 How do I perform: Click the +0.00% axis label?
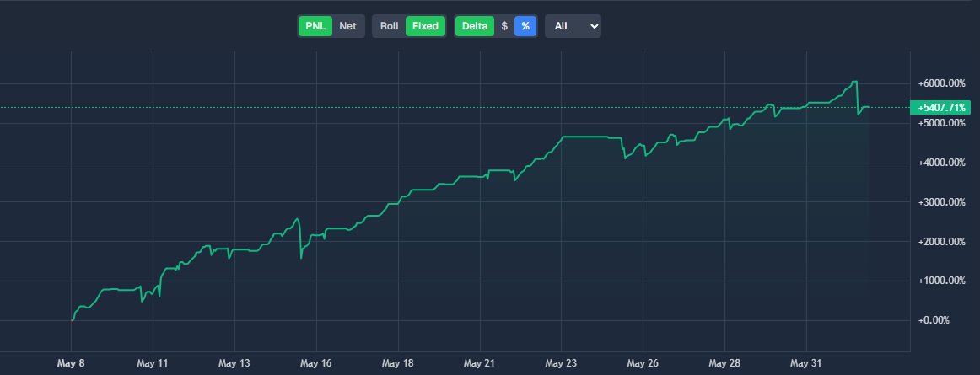[934, 320]
